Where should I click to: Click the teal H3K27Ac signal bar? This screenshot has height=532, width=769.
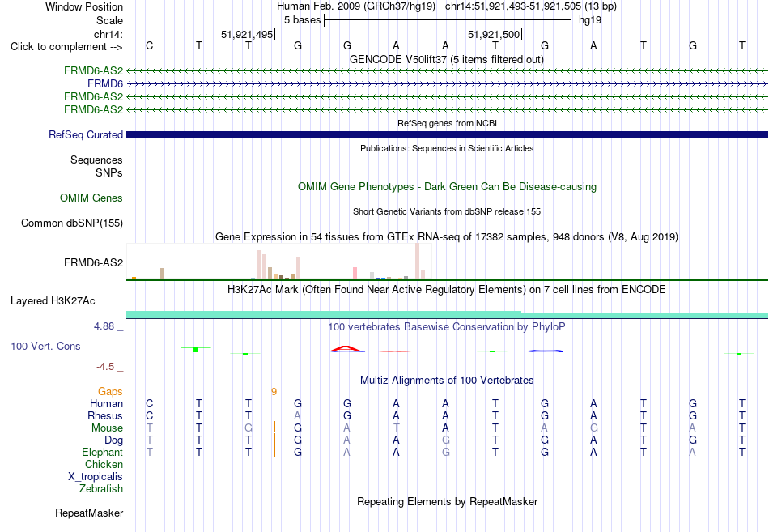tap(447, 315)
